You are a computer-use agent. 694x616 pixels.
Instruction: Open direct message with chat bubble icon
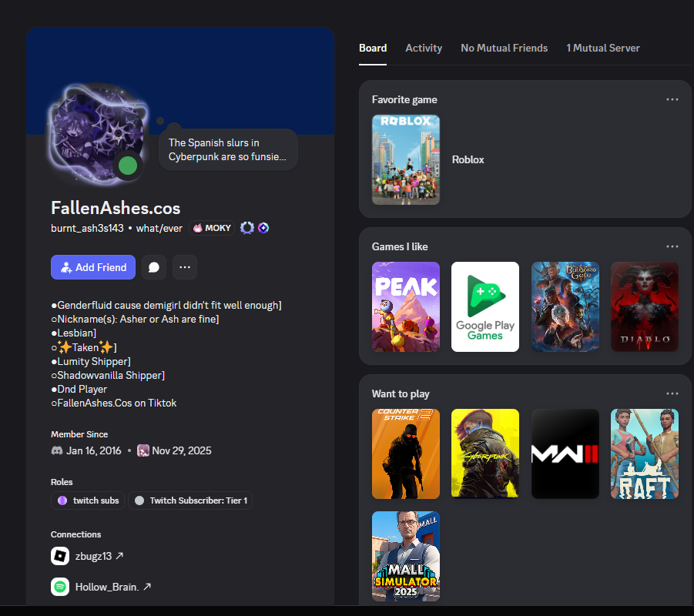coord(154,267)
